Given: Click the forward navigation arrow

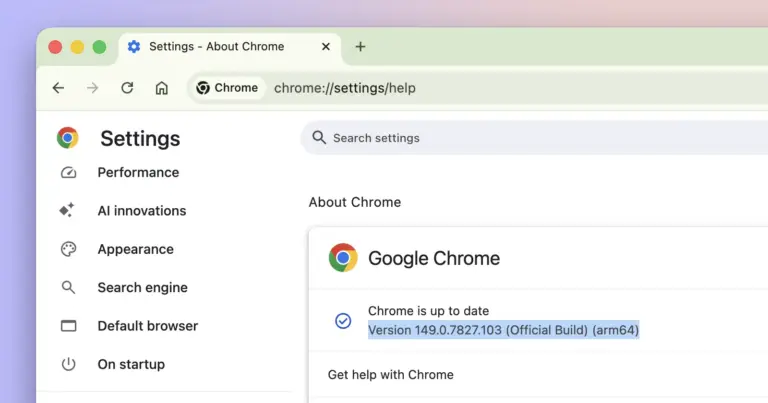Looking at the screenshot, I should point(93,88).
